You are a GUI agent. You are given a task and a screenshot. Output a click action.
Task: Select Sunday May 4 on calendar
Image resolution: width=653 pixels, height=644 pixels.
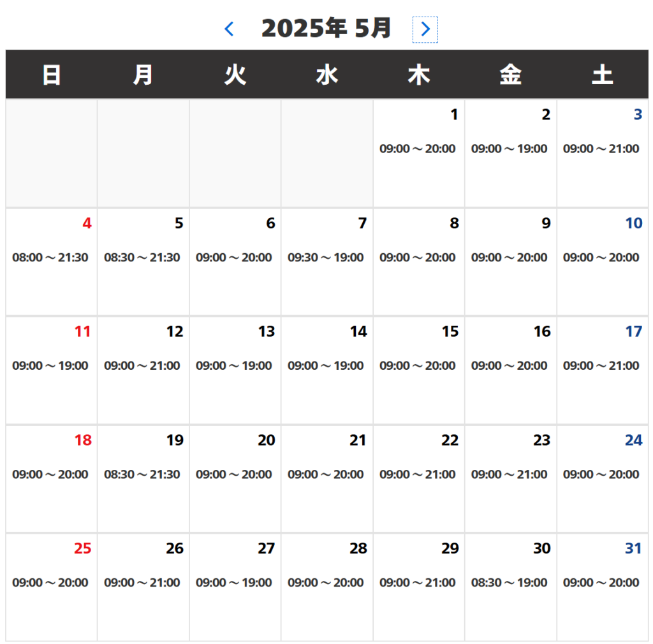tap(52, 261)
